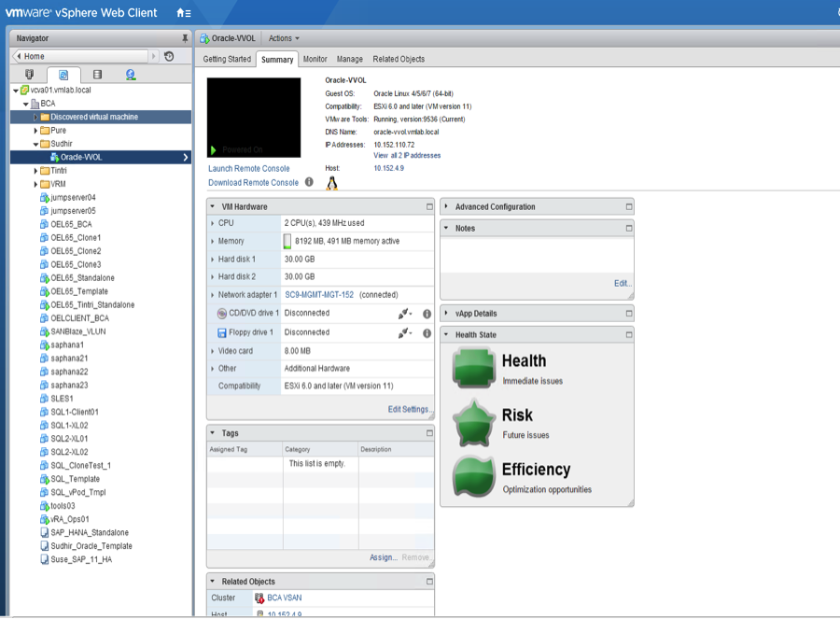Click the Memory usage bar indicator
Viewport: 840px width, 619px height.
click(287, 241)
